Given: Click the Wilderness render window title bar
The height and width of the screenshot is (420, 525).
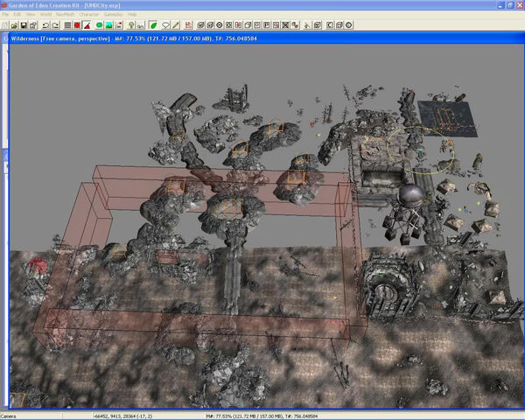Looking at the screenshot, I should point(267,38).
